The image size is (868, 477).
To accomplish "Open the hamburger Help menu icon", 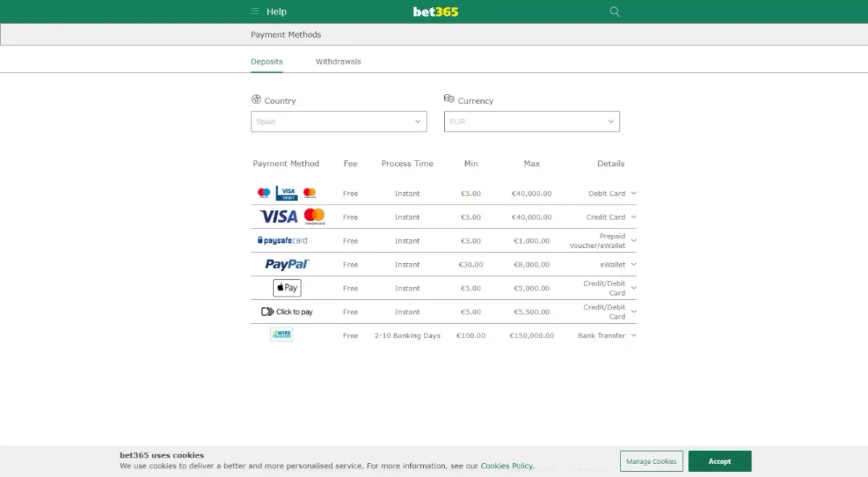I will (x=255, y=12).
